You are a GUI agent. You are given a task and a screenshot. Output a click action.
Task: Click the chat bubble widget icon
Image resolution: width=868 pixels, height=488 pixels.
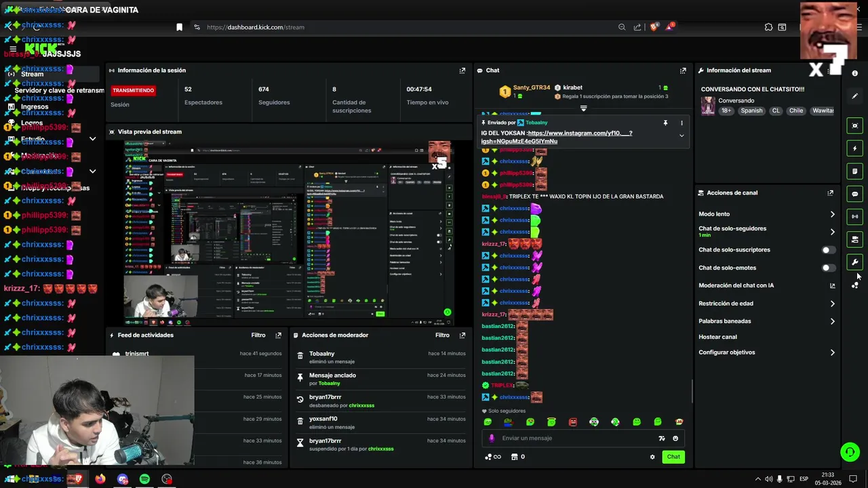854,194
